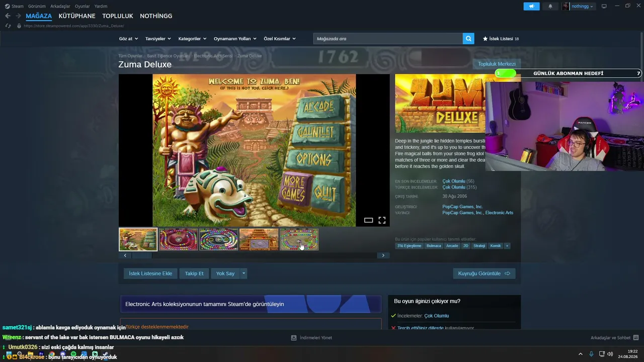The height and width of the screenshot is (362, 644).
Task: Open the Göz at dropdown menu
Action: point(128,39)
